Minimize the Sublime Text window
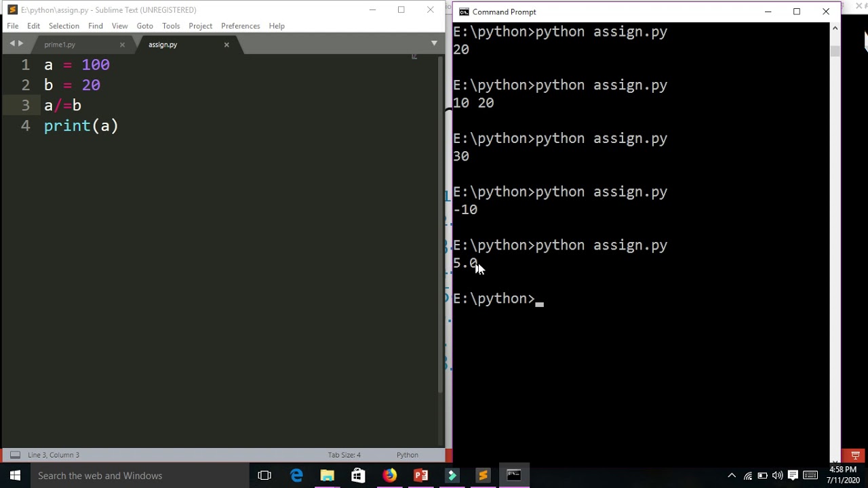Image resolution: width=868 pixels, height=488 pixels. (x=372, y=9)
